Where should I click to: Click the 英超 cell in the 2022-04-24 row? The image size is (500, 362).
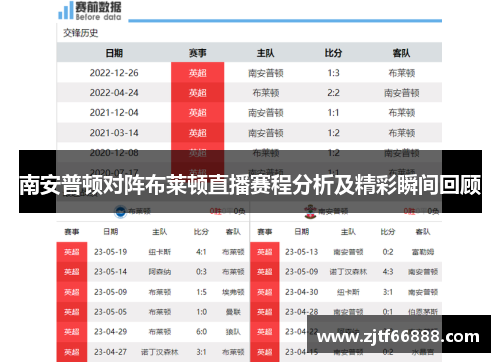tap(198, 93)
